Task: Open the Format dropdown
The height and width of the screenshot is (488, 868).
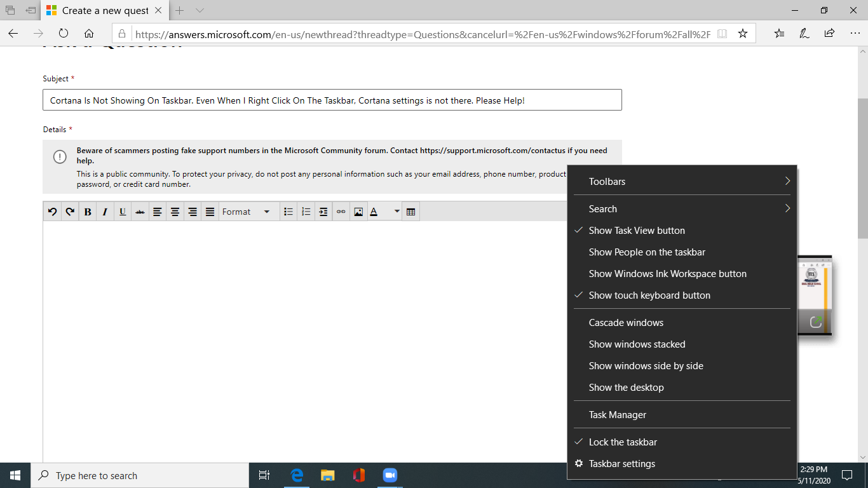Action: [x=247, y=212]
